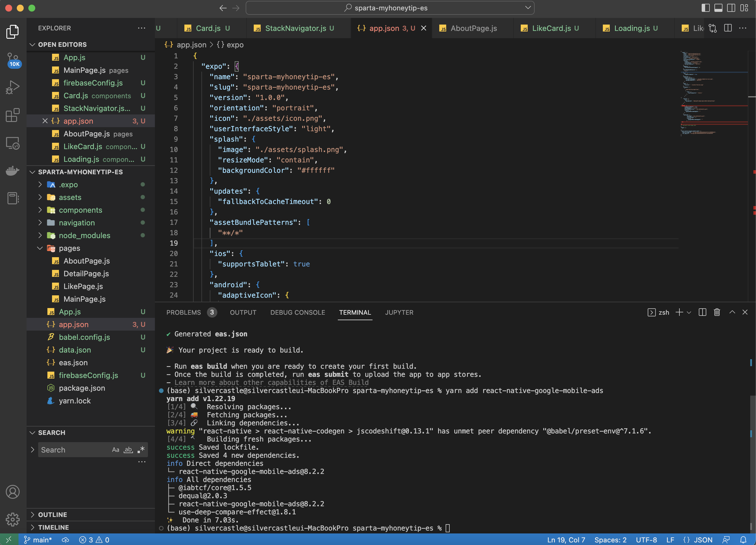Screen dimensions: 756x545
Task: Open editor More Actions ellipsis
Action: (743, 28)
